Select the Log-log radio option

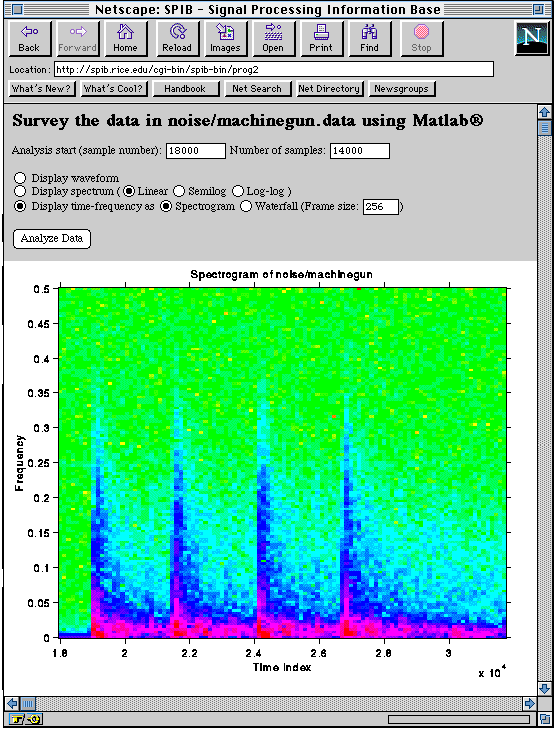point(237,191)
